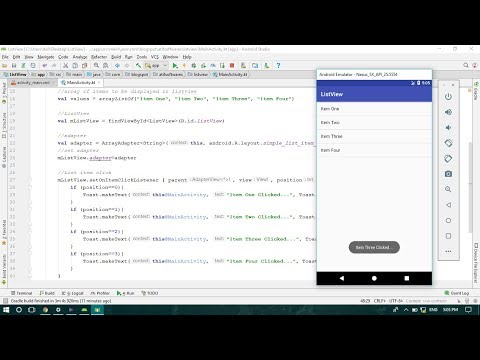This screenshot has height=360, width=480.
Task: Click blogspot folder in the breadcrumb
Action: (137, 74)
